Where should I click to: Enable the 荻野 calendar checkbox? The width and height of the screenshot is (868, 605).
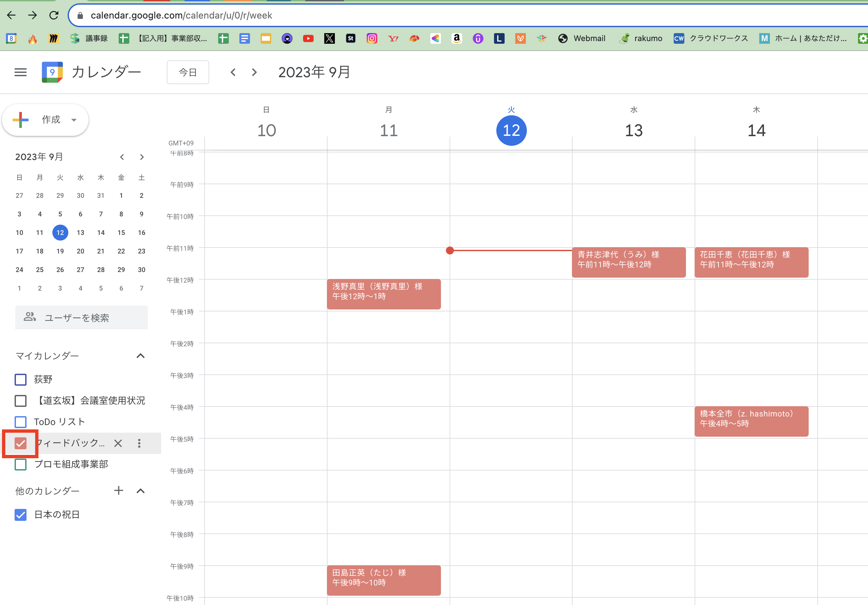[x=21, y=379]
